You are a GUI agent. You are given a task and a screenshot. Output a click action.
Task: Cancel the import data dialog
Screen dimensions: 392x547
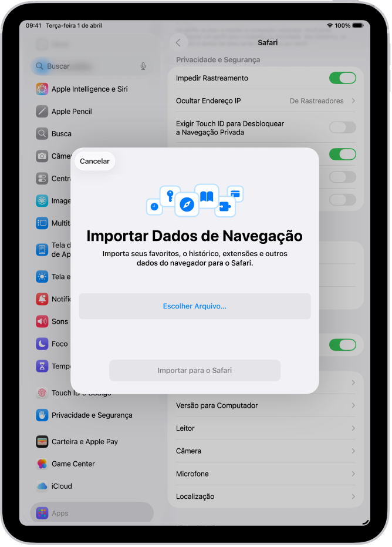click(94, 161)
